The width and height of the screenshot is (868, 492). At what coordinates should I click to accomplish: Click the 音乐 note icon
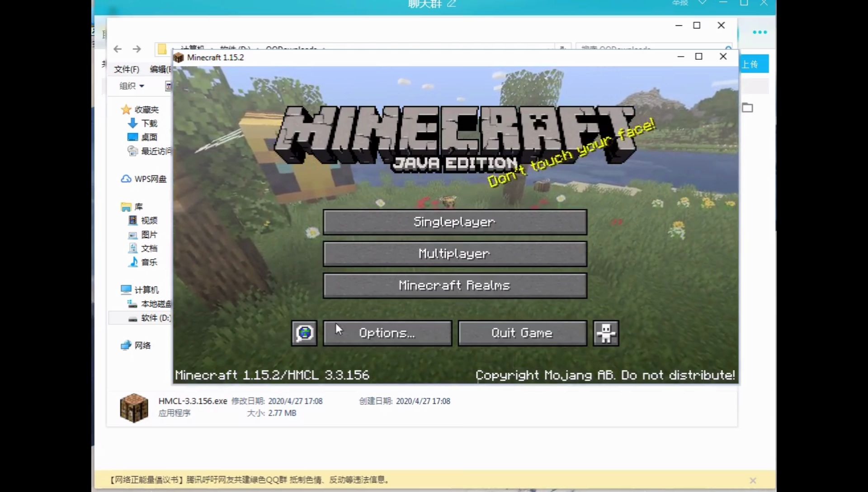point(133,262)
